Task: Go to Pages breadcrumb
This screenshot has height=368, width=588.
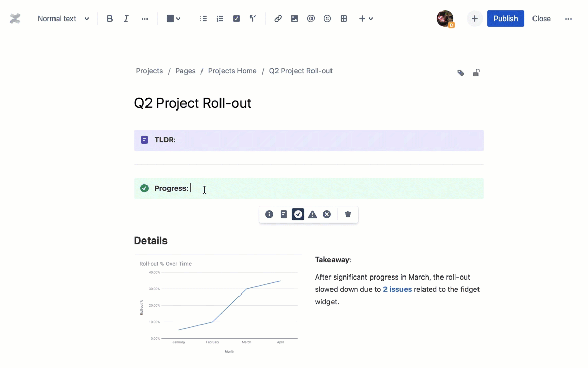Action: tap(186, 71)
